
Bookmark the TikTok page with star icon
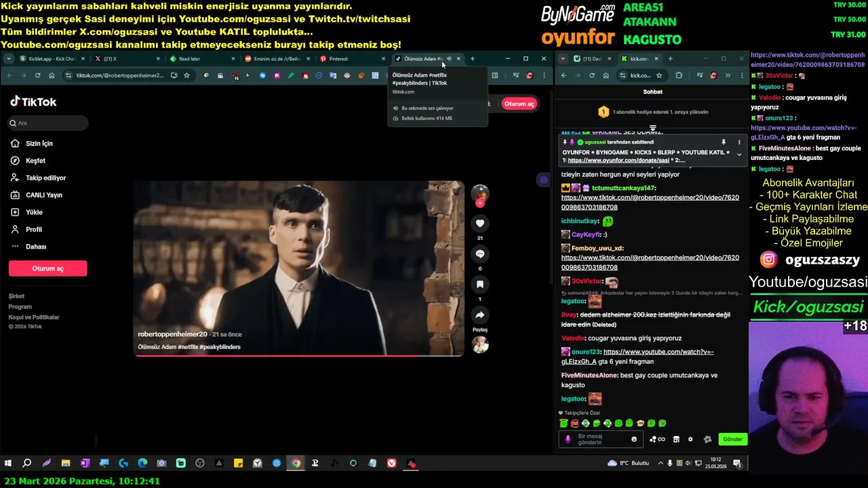[186, 75]
